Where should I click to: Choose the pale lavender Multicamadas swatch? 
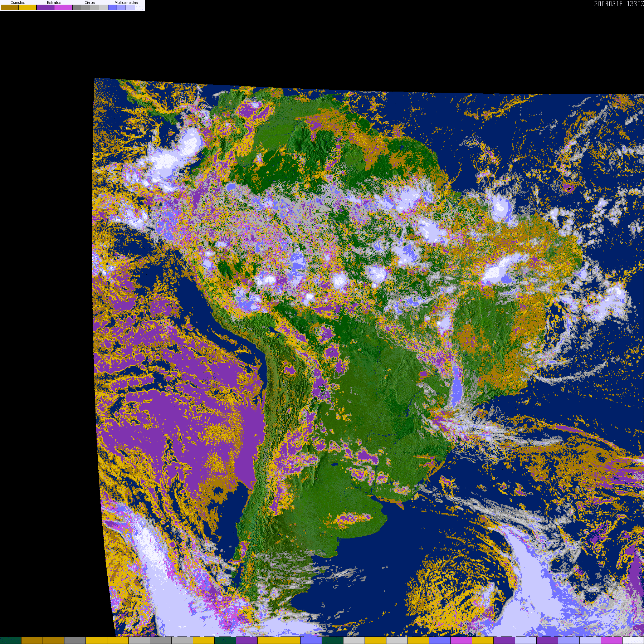pyautogui.click(x=130, y=7)
